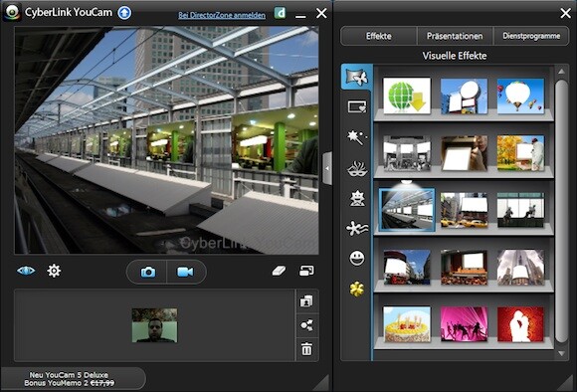Toggle the preview window size icon
This screenshot has height=392, width=577.
(x=306, y=271)
